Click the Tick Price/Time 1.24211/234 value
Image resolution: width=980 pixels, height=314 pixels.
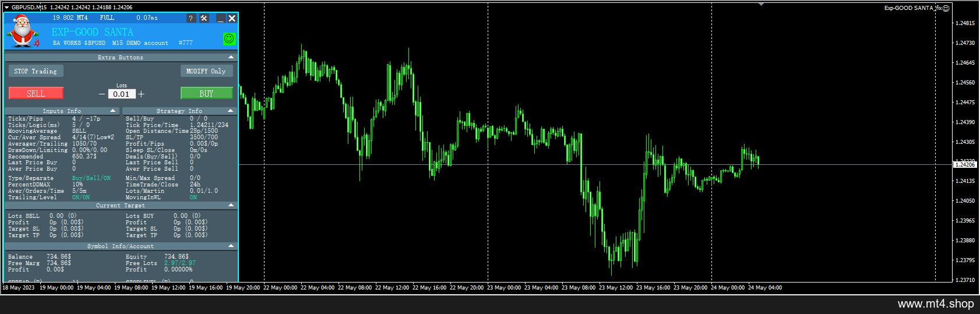click(x=209, y=125)
